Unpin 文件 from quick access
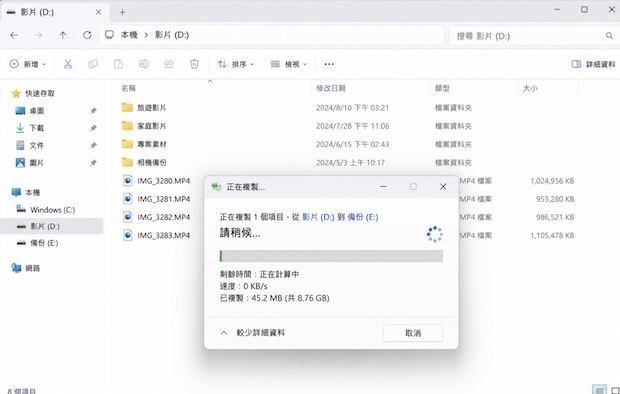 [x=93, y=146]
